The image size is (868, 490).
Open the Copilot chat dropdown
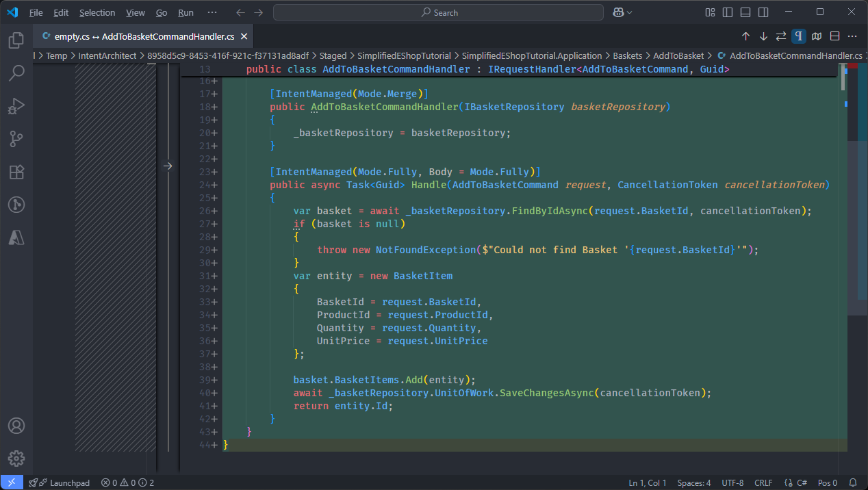[622, 12]
